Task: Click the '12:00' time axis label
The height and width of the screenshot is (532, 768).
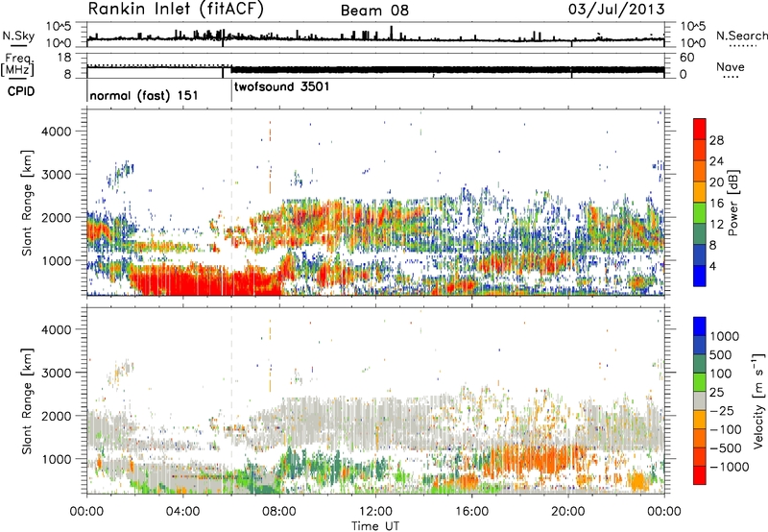Action: point(375,512)
